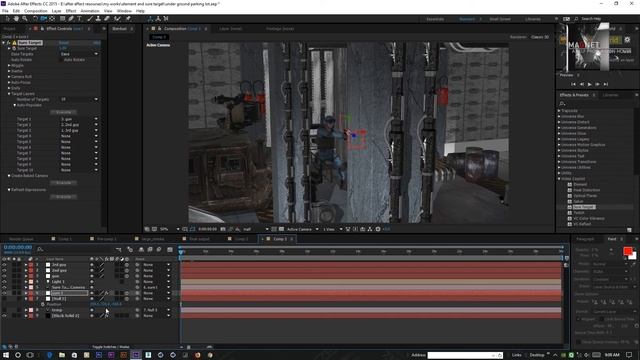Toggle visibility of Light 1 layer

pos(4,282)
